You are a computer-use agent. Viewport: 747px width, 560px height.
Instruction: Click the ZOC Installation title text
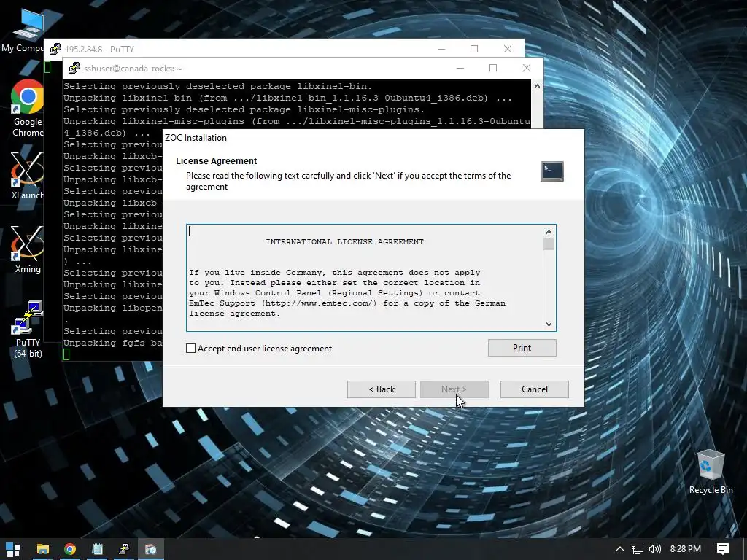point(196,138)
